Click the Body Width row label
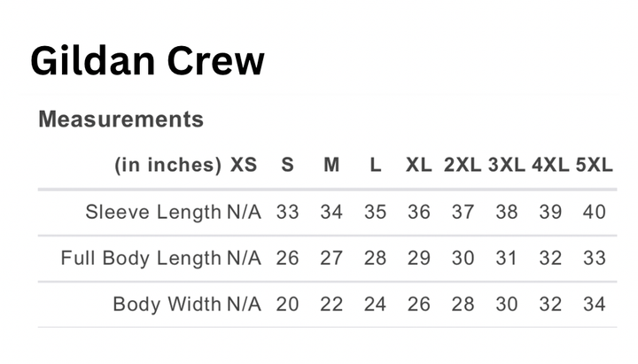This screenshot has height=364, width=638. point(167,305)
